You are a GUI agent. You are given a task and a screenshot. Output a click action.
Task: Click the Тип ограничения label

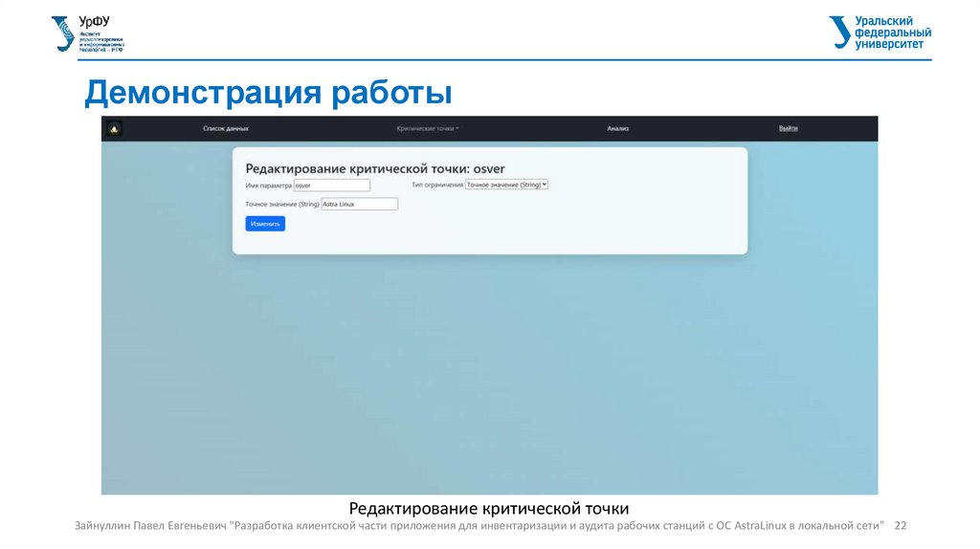point(436,185)
